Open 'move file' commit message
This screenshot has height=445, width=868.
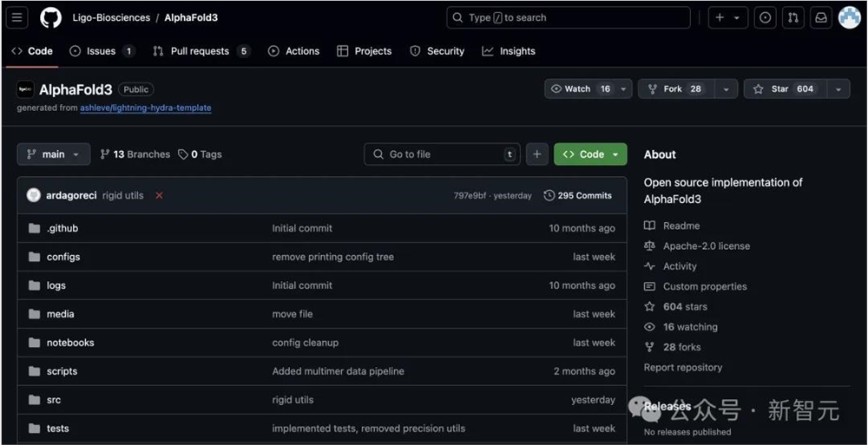(x=293, y=314)
